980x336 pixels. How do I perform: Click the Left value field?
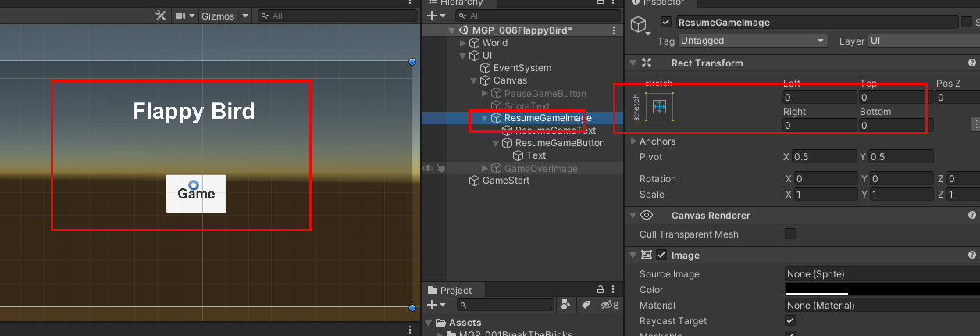818,97
